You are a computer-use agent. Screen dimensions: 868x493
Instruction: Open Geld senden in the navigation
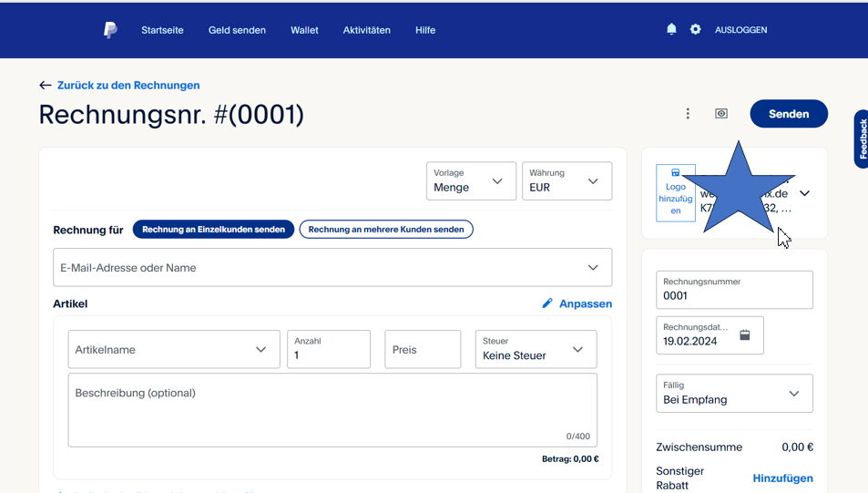coord(237,30)
